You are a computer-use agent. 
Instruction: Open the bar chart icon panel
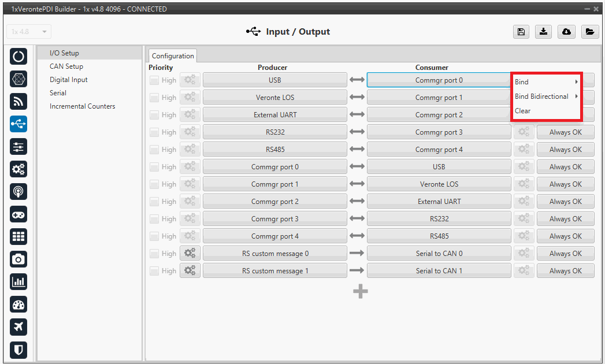coord(18,282)
